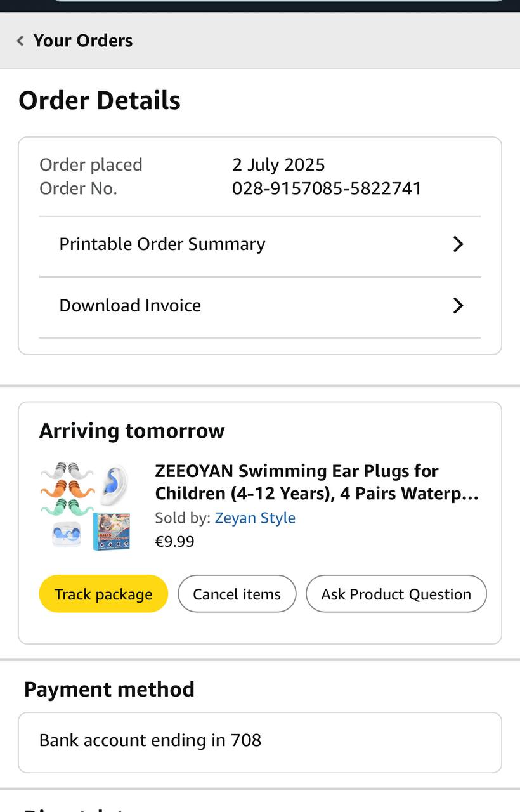
Task: Open ZEEOYAN Swimming Ear Plugs product title
Action: coord(316,482)
